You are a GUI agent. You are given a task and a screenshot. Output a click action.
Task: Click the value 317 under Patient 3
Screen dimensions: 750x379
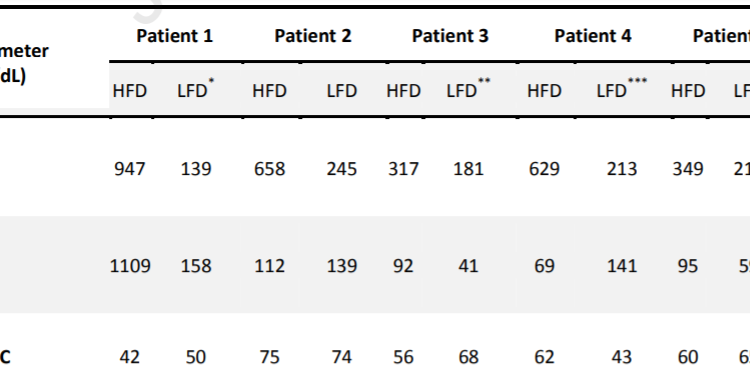point(403,169)
